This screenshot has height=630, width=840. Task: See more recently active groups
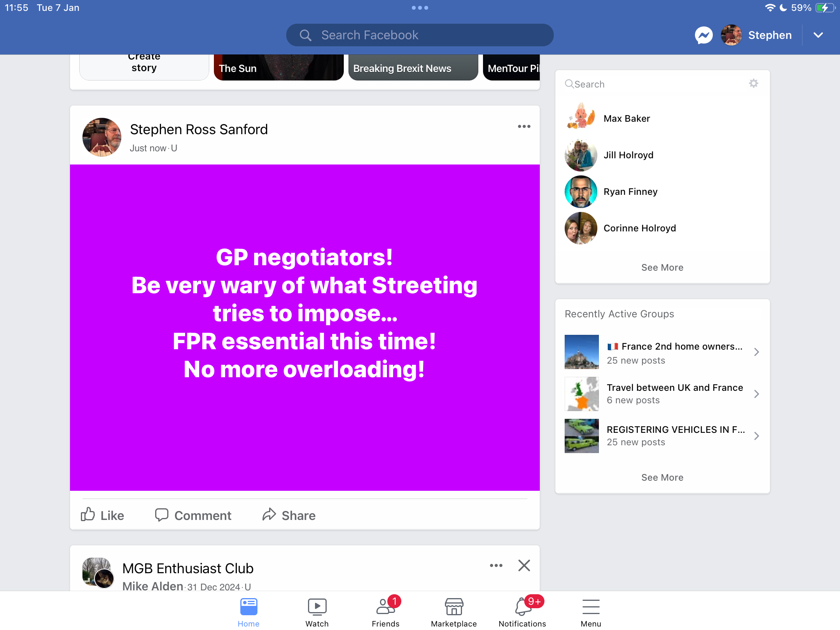662,478
